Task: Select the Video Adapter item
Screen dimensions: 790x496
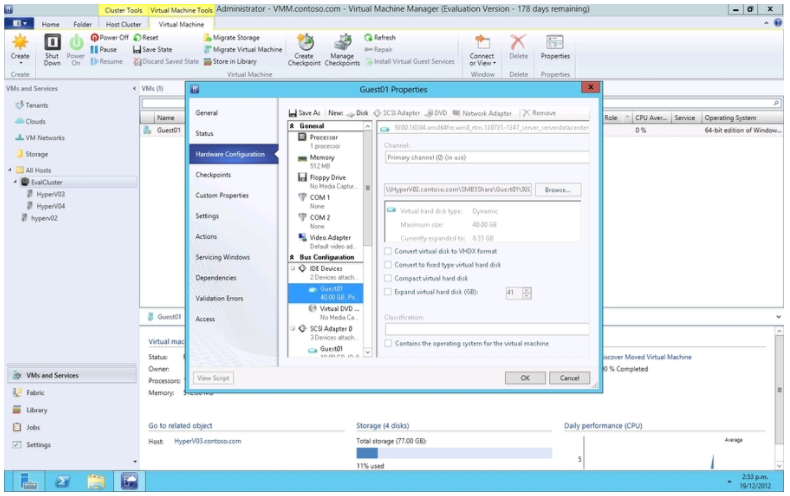Action: pyautogui.click(x=326, y=241)
